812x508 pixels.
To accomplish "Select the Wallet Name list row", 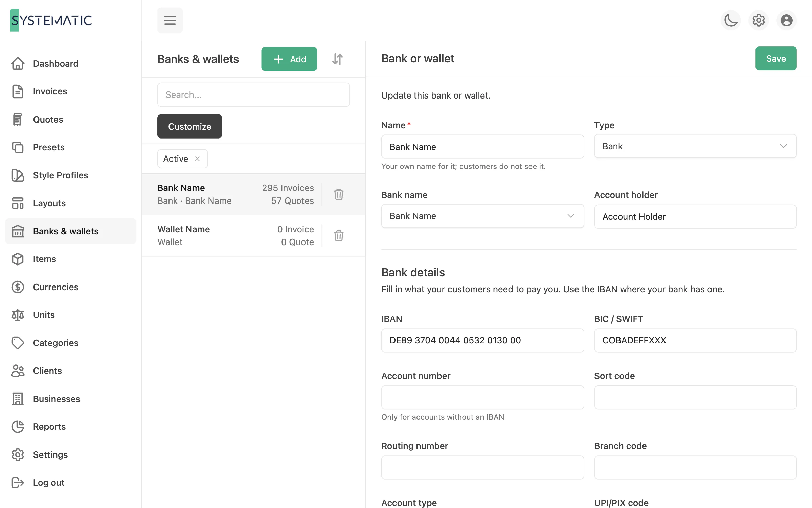I will point(253,236).
